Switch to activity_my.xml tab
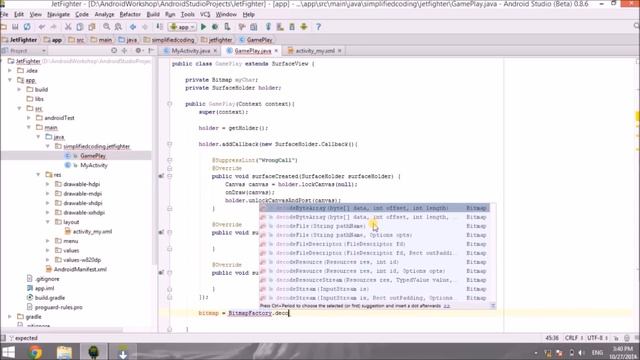The width and height of the screenshot is (640, 360). coord(314,51)
